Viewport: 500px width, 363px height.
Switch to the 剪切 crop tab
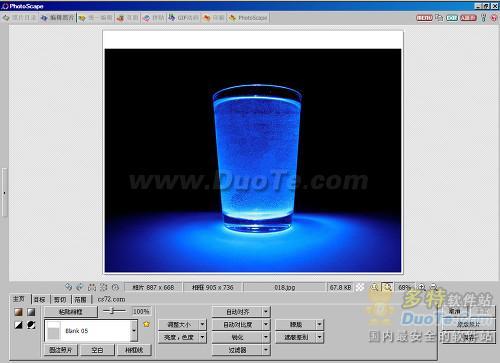point(60,300)
